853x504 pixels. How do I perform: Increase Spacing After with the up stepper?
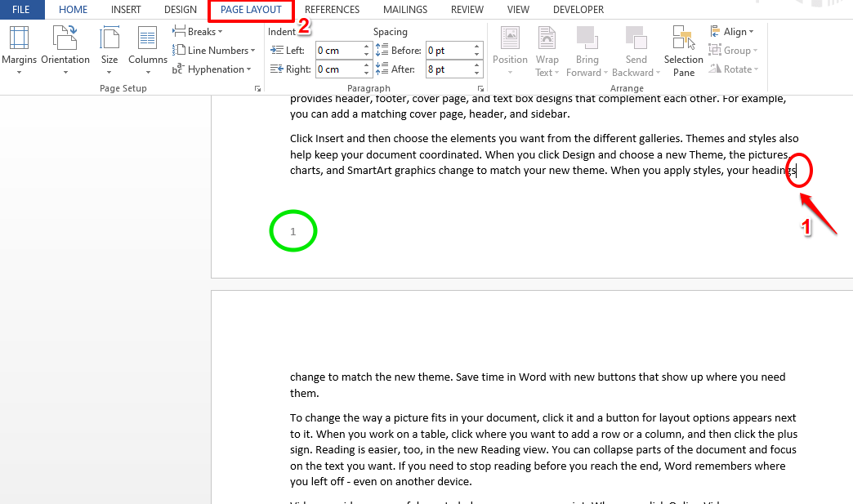(x=476, y=65)
